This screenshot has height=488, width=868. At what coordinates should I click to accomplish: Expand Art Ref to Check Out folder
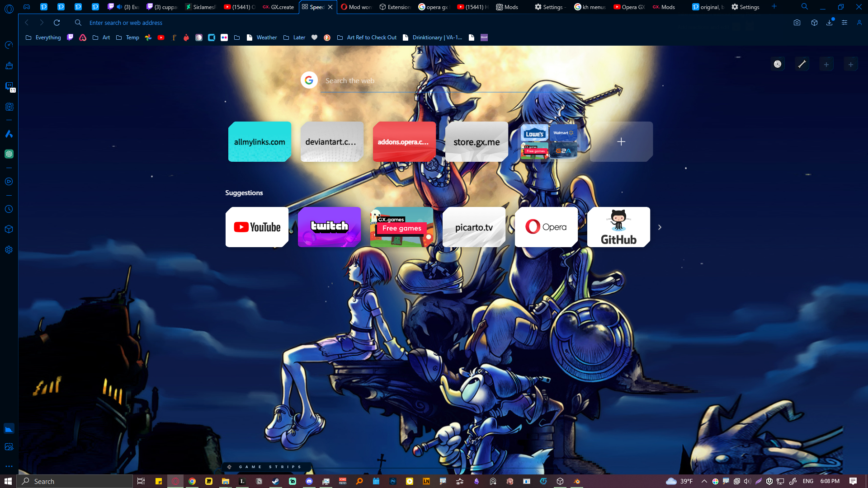pyautogui.click(x=367, y=38)
